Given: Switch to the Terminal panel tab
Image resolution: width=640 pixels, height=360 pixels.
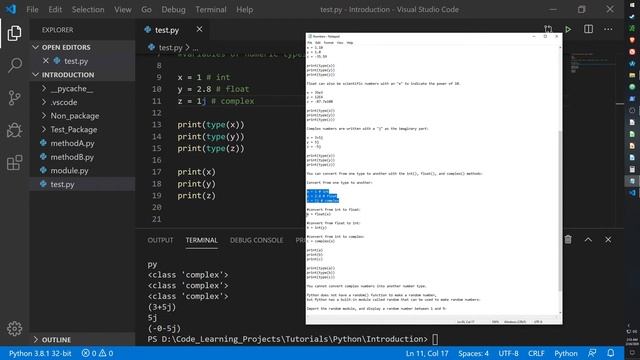Looking at the screenshot, I should click(x=202, y=240).
